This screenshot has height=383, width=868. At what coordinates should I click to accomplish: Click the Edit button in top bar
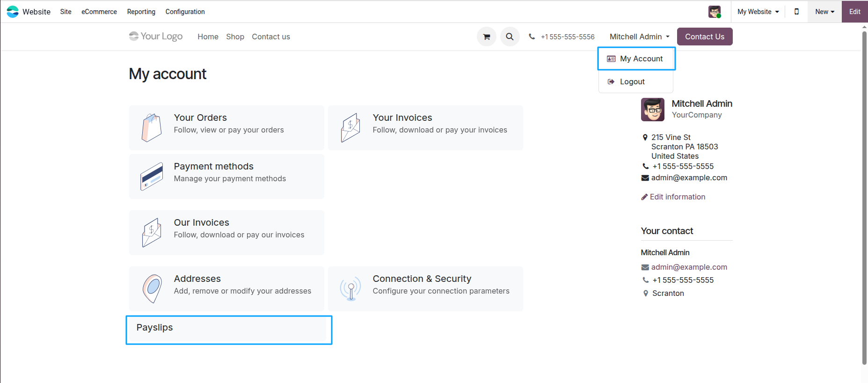pyautogui.click(x=855, y=12)
